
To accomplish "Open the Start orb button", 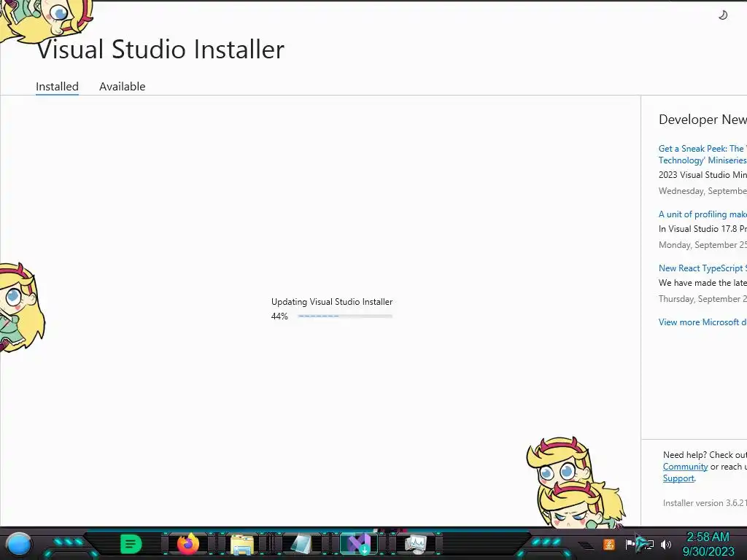I will (x=19, y=544).
